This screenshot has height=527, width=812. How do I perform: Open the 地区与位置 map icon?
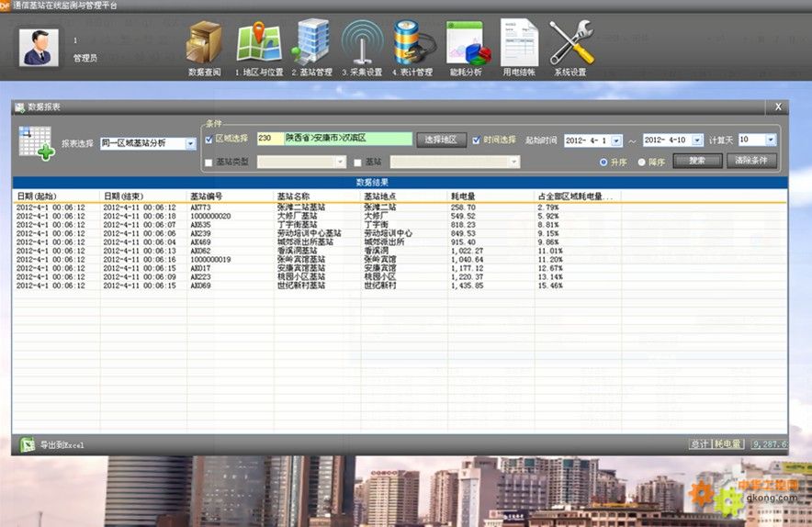point(259,42)
